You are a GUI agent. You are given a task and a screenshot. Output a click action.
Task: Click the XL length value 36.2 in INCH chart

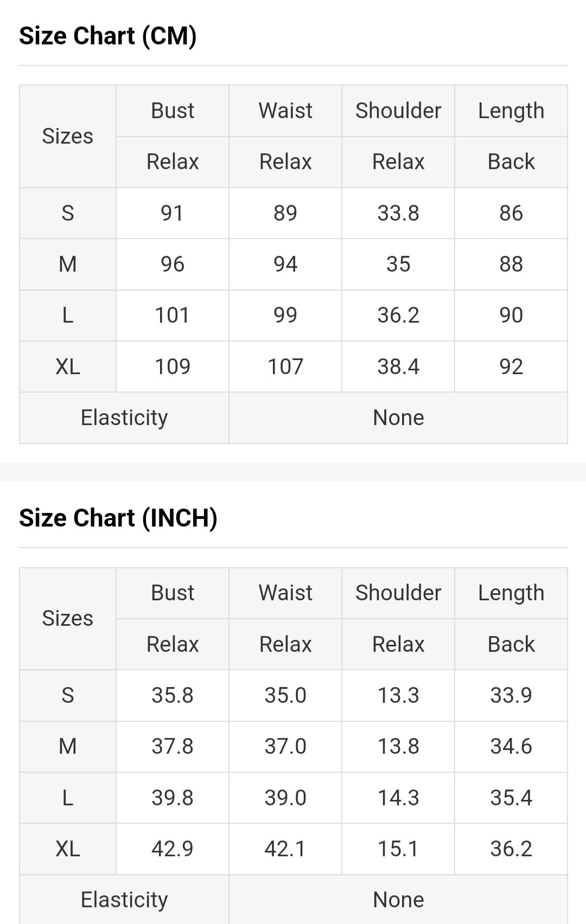point(511,849)
